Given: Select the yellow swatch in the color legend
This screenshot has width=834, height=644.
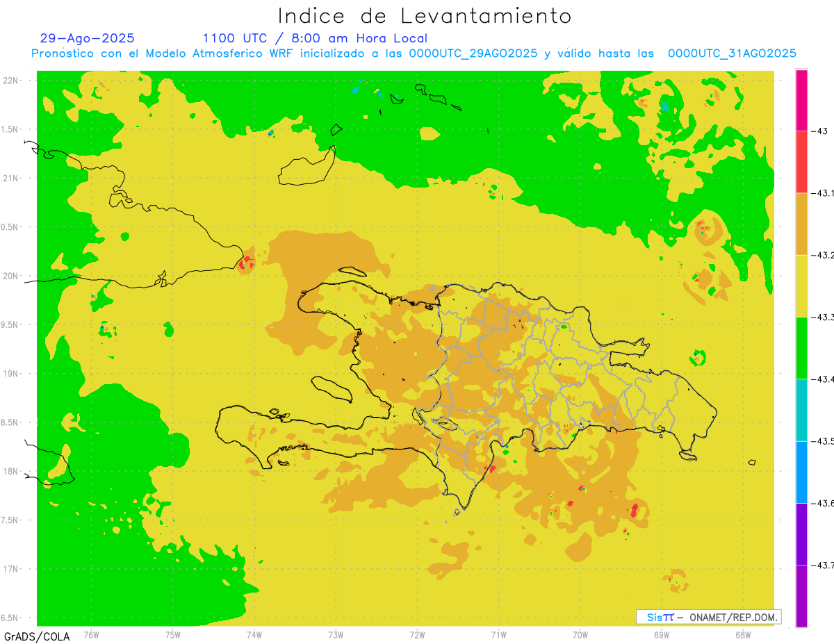Looking at the screenshot, I should (801, 286).
